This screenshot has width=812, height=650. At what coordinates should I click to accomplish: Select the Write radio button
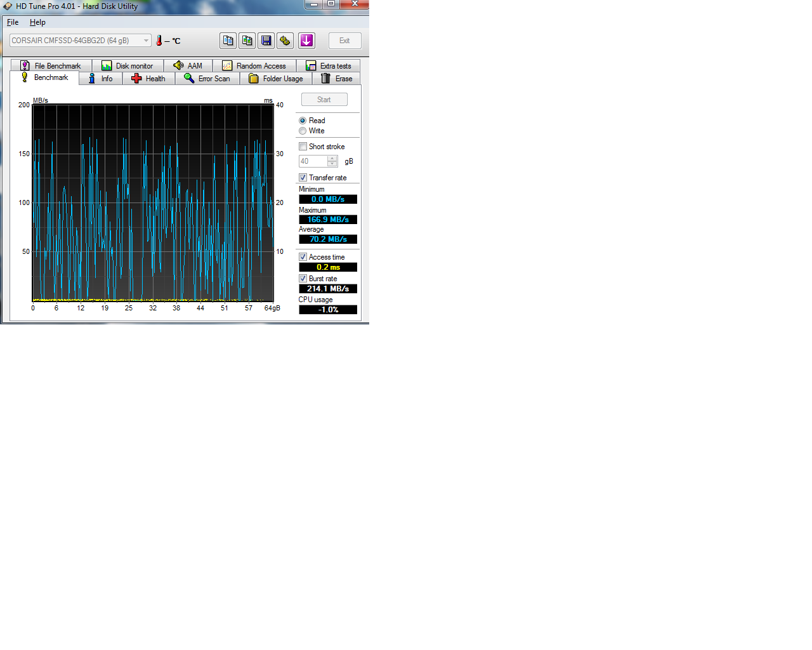[x=303, y=131]
